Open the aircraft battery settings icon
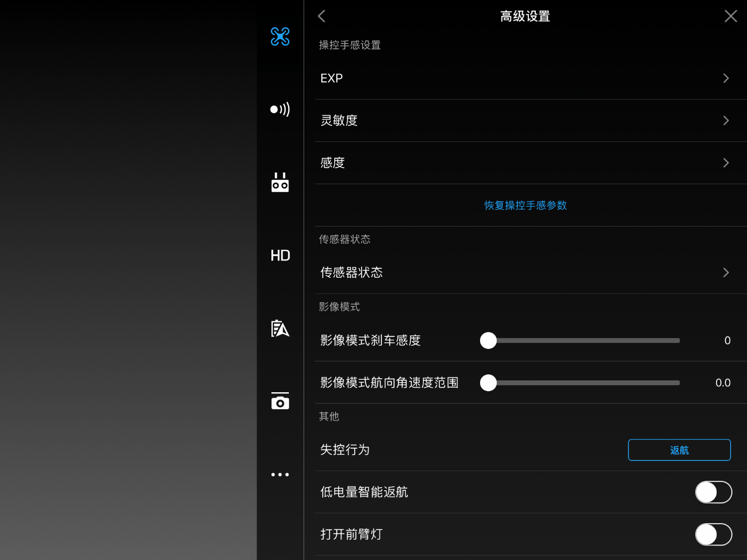Viewport: 747px width, 560px height. pyautogui.click(x=280, y=329)
